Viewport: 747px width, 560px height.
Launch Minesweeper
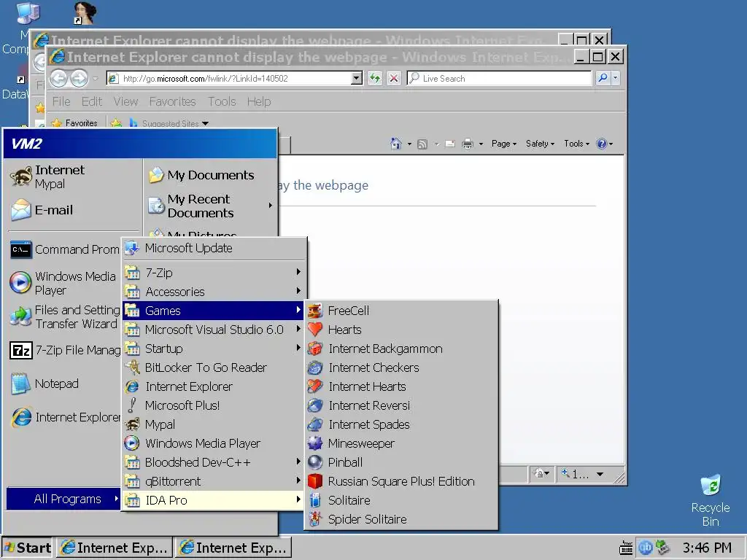[x=401, y=443]
